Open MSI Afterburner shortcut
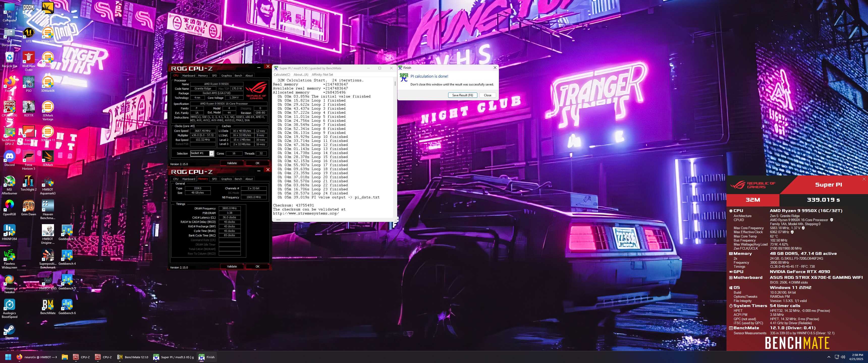The height and width of the screenshot is (363, 868). click(x=9, y=185)
